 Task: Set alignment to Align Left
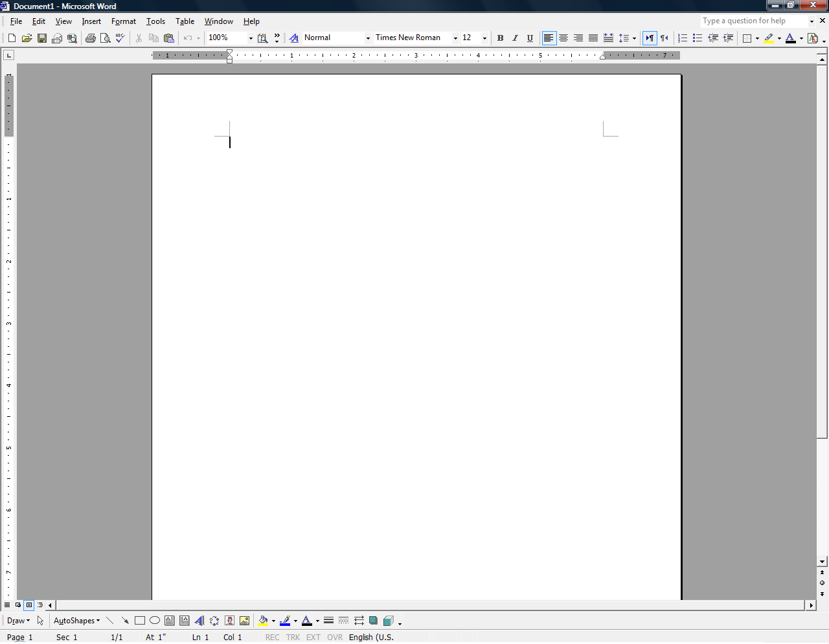pyautogui.click(x=549, y=38)
